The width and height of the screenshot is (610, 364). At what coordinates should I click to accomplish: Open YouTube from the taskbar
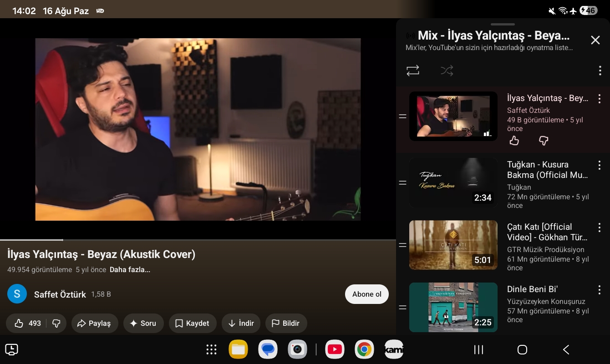tap(335, 349)
